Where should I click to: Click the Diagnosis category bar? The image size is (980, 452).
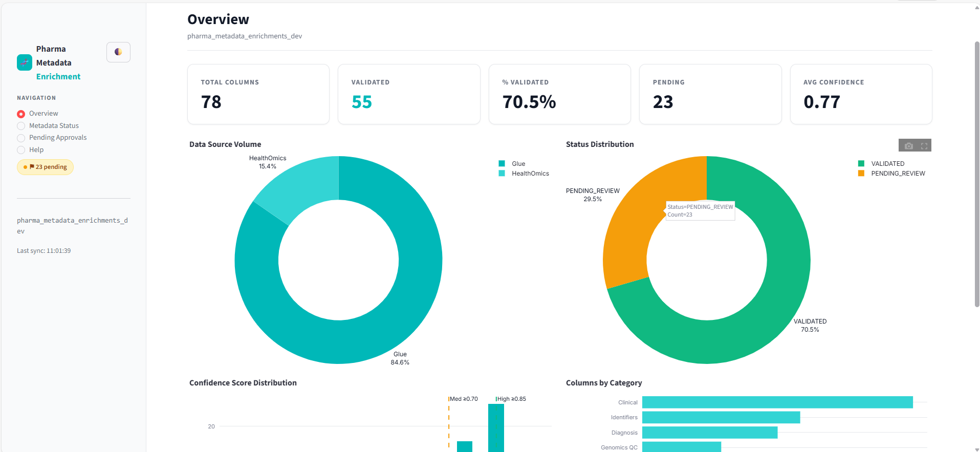click(710, 433)
